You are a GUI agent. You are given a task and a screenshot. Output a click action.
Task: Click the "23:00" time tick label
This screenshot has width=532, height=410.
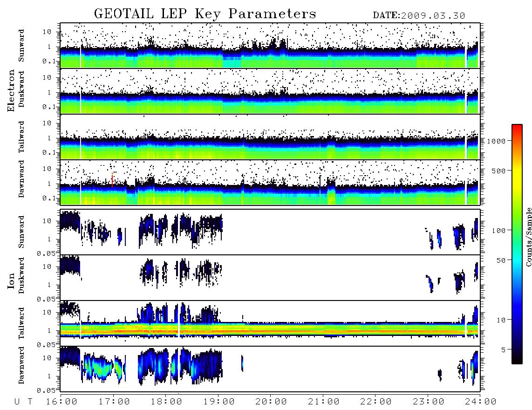pyautogui.click(x=429, y=402)
